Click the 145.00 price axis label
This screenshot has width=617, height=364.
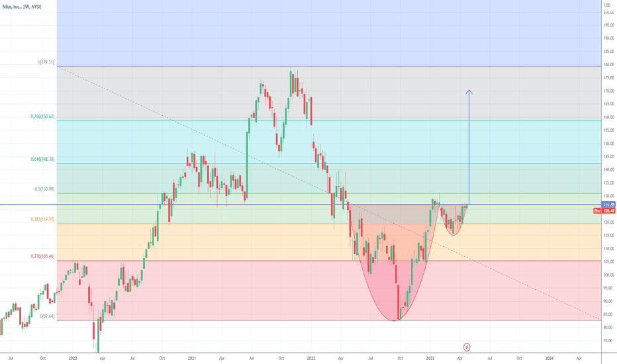608,157
